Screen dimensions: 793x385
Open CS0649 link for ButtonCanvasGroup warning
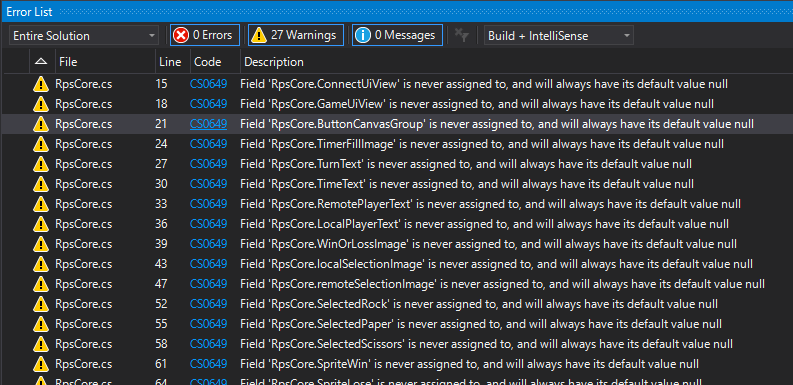208,124
